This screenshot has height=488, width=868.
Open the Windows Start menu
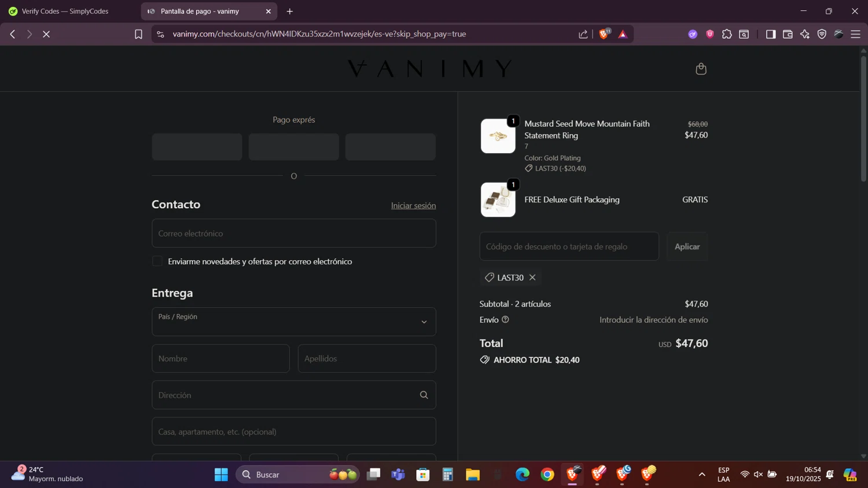click(221, 475)
